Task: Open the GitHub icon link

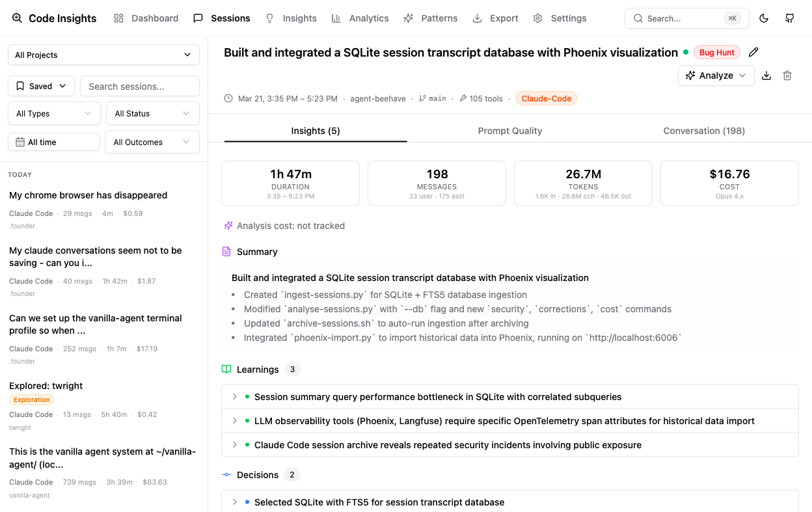Action: 790,18
